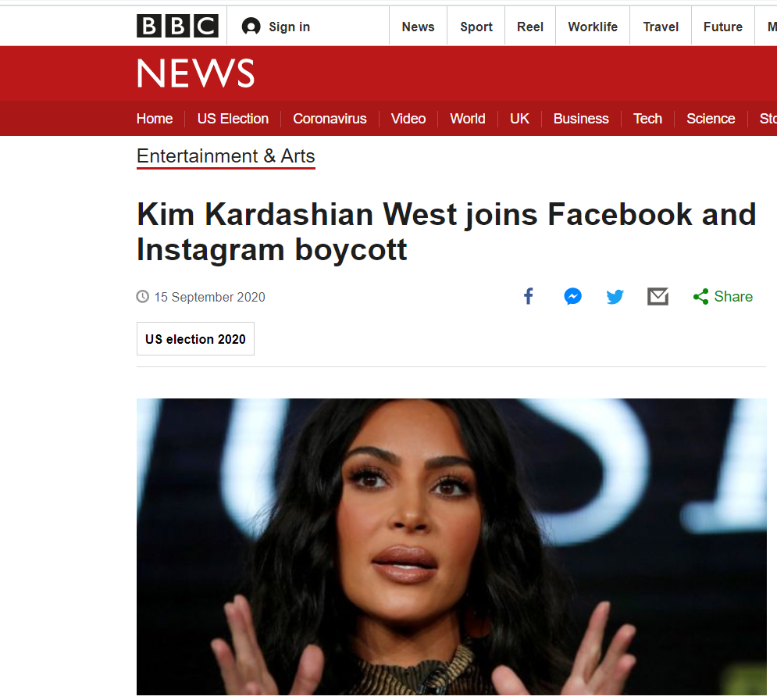Share the story via Messenger

pyautogui.click(x=572, y=296)
